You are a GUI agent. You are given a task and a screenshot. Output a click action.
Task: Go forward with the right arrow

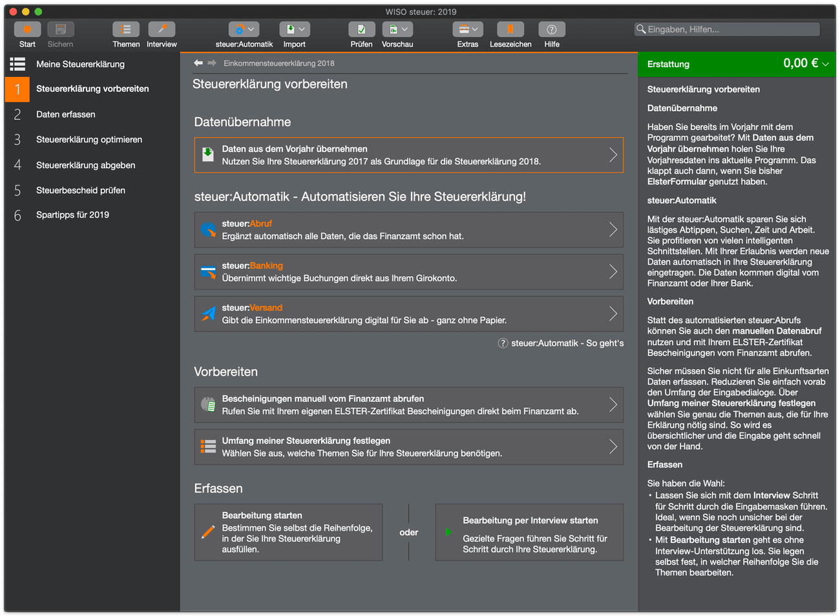(x=211, y=63)
